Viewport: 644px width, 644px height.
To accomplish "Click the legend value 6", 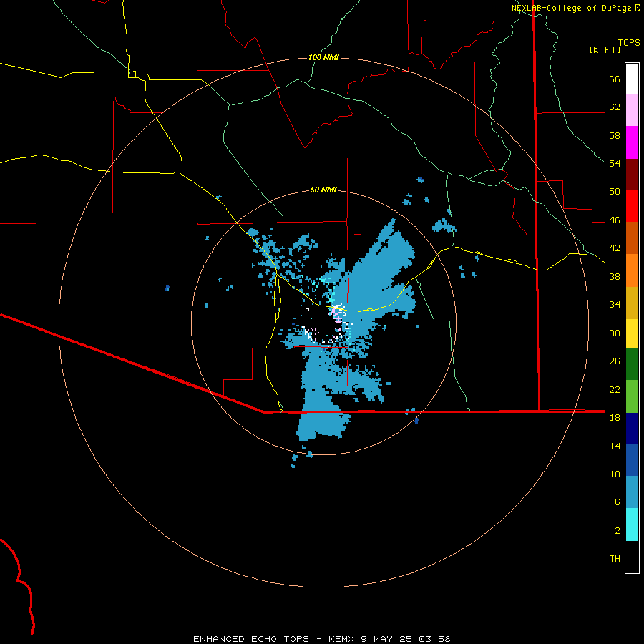I will tap(618, 502).
